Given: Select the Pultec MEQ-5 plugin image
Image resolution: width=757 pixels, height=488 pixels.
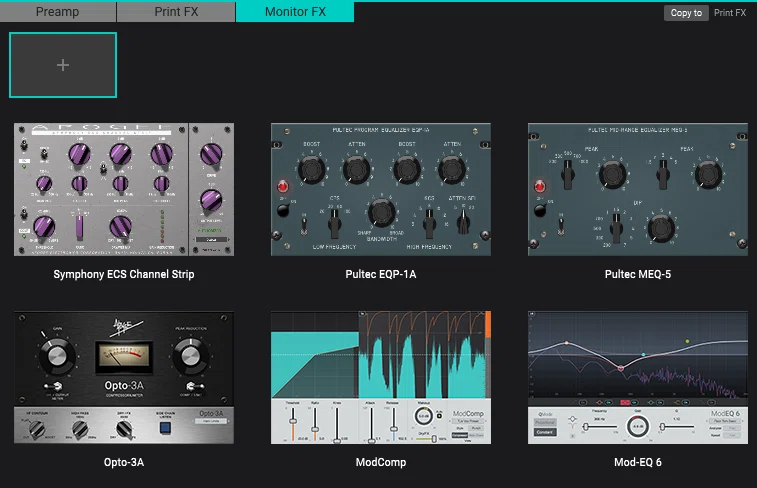Looking at the screenshot, I should click(x=638, y=189).
